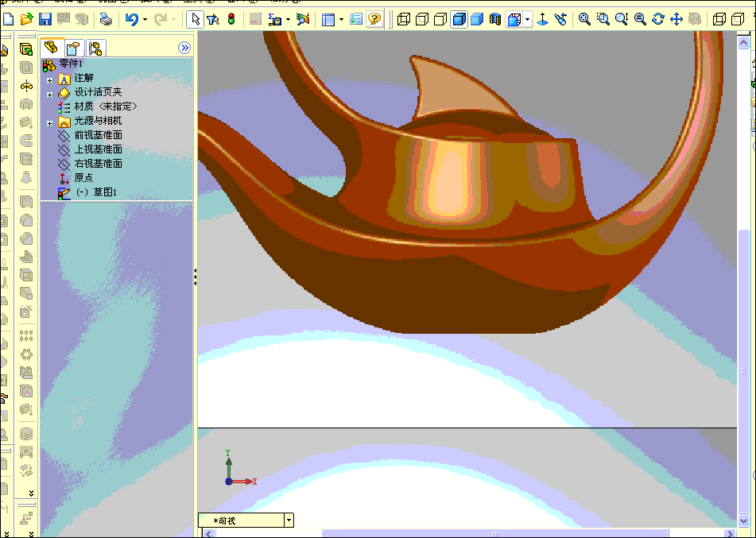756x538 pixels.
Task: Click Zoom to Selection icon
Action: 640,19
